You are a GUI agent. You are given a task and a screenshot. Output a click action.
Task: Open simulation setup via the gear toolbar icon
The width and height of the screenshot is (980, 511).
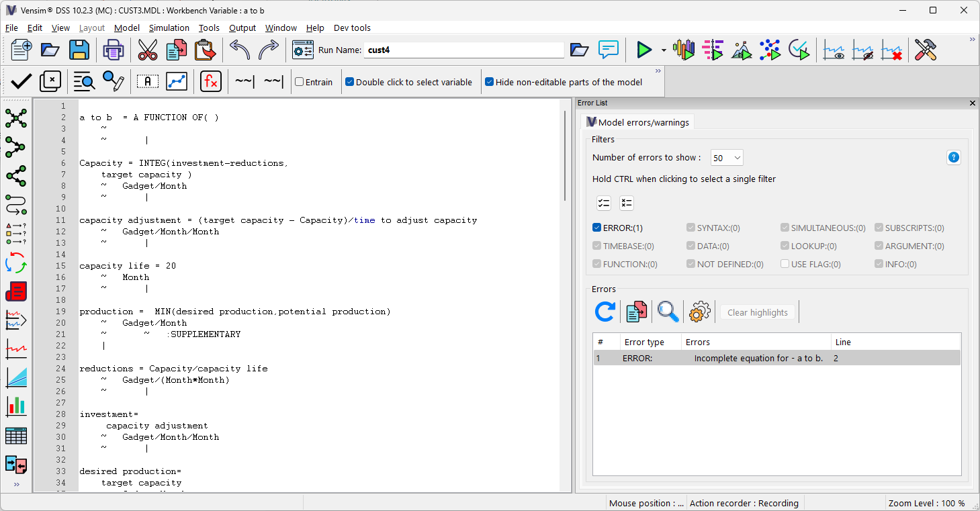[x=302, y=50]
